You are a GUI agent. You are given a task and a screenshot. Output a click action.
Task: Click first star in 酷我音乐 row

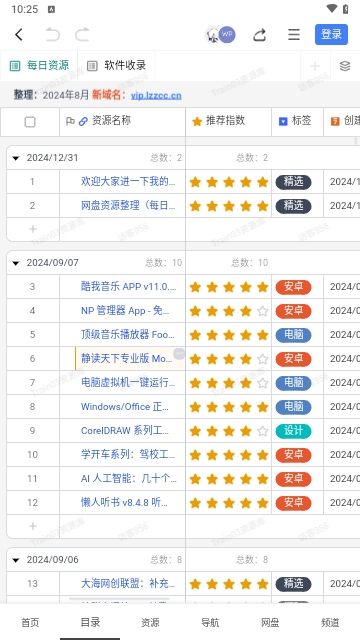(196, 287)
